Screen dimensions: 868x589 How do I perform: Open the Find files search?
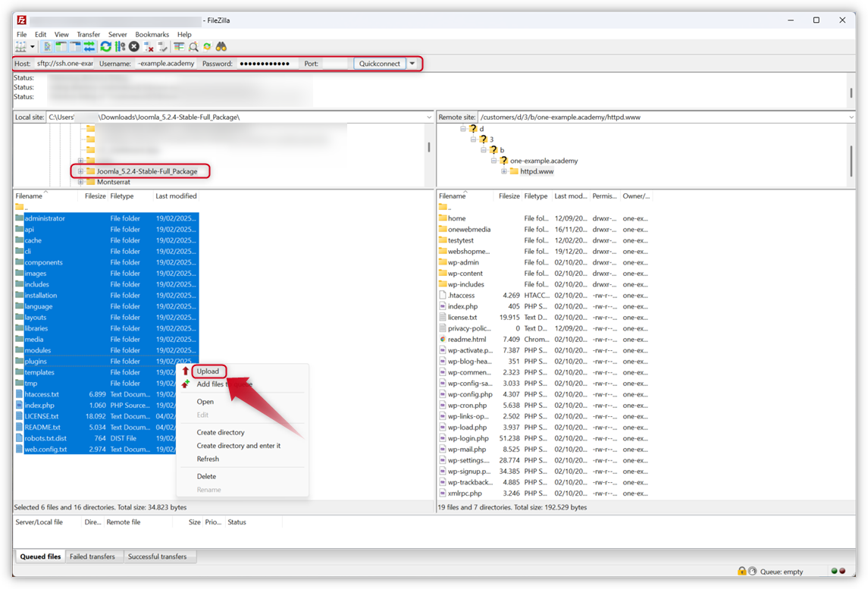221,46
